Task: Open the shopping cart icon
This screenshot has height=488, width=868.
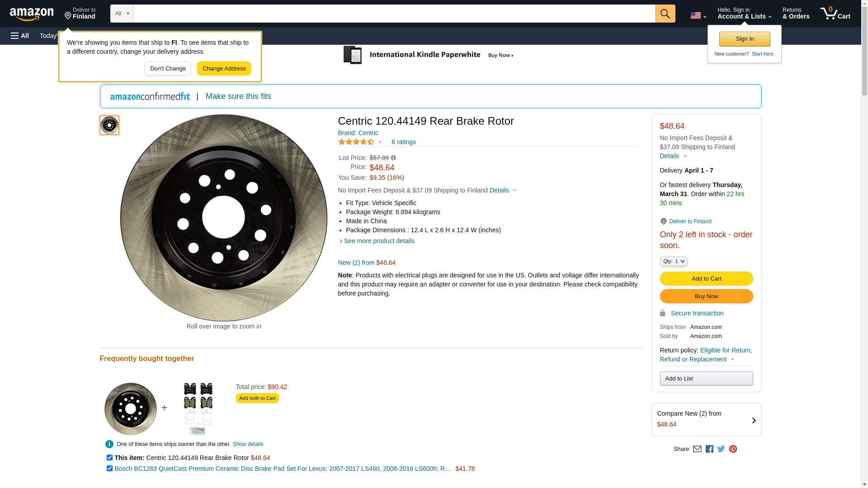Action: [835, 14]
